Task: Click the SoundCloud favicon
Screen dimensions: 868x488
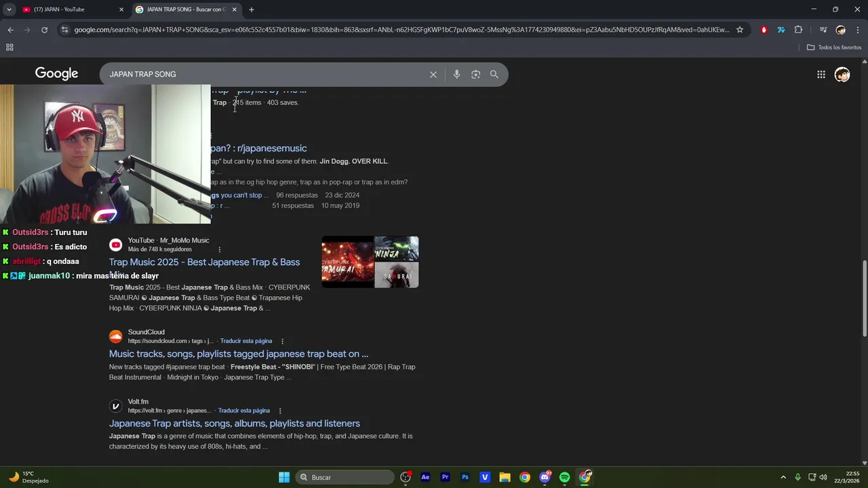Action: point(116,336)
